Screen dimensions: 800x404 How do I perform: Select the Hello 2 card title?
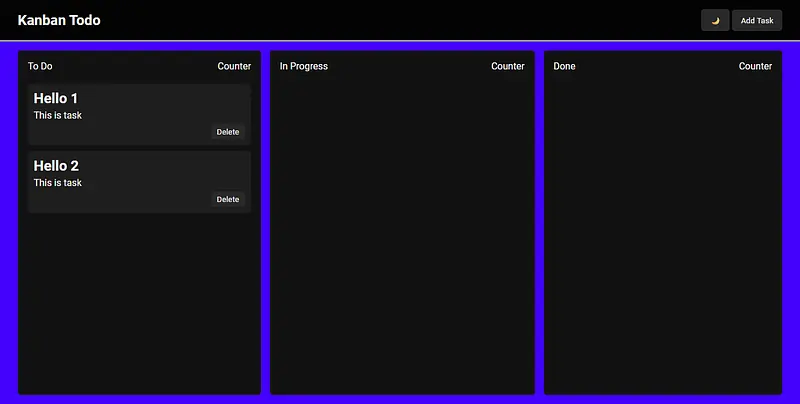pos(56,166)
